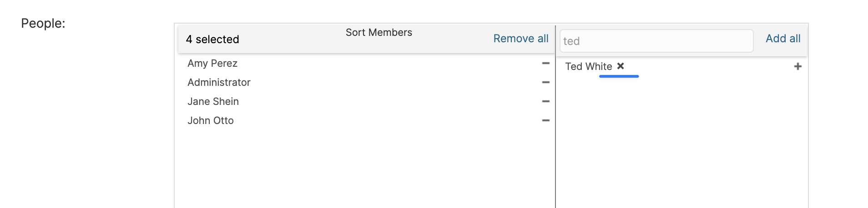Viewport: 868px width, 208px height.
Task: Click empty area below Ted White result
Action: pos(681,145)
